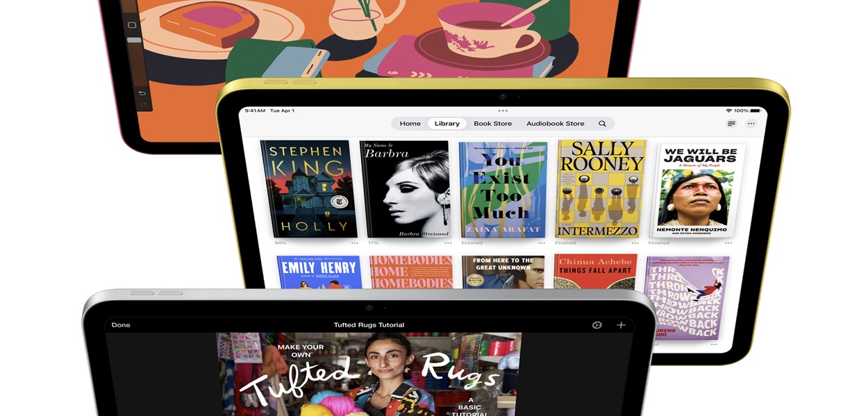Open the Home tab in Books
This screenshot has height=416, width=868.
pyautogui.click(x=410, y=124)
